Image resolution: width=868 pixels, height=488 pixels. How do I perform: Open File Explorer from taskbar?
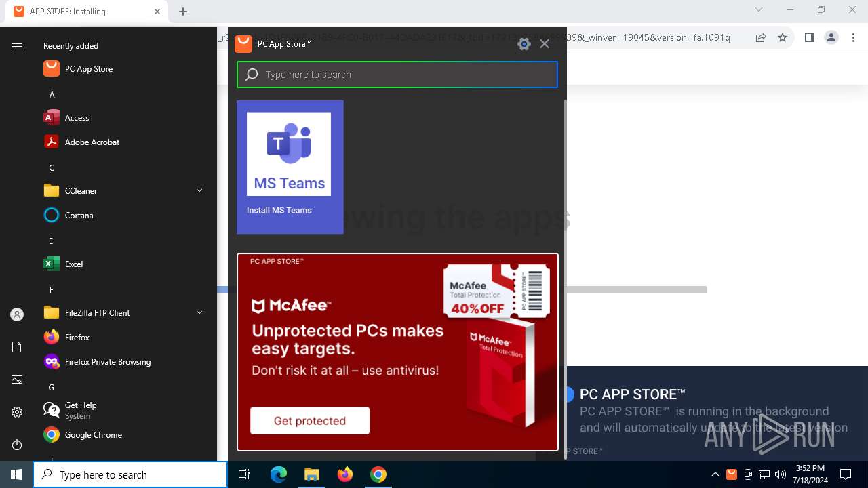tap(311, 474)
